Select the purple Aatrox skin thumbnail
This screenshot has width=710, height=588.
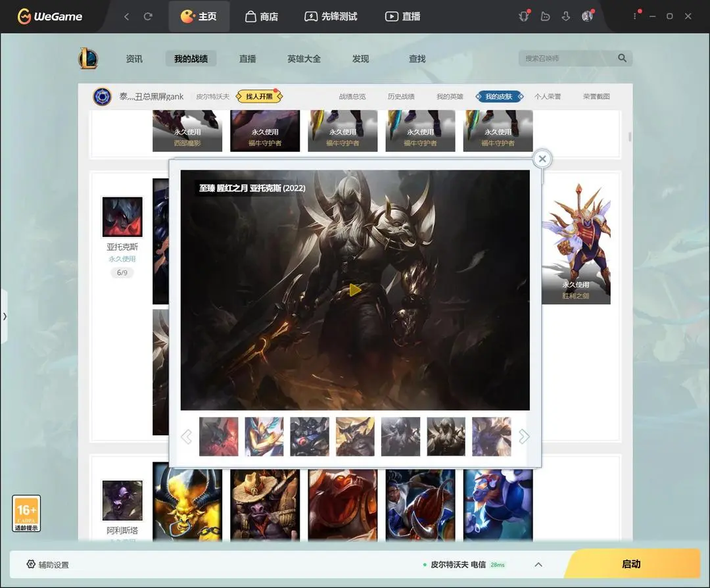pyautogui.click(x=492, y=436)
